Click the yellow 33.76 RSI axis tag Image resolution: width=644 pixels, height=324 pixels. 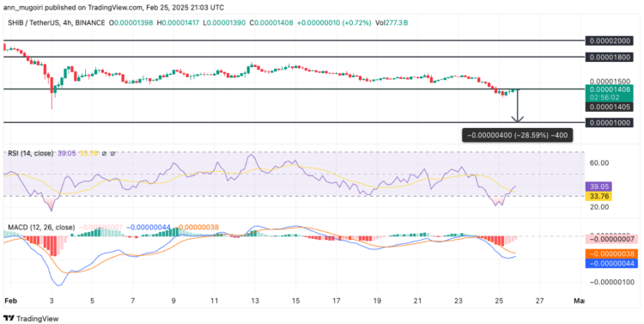pos(599,196)
